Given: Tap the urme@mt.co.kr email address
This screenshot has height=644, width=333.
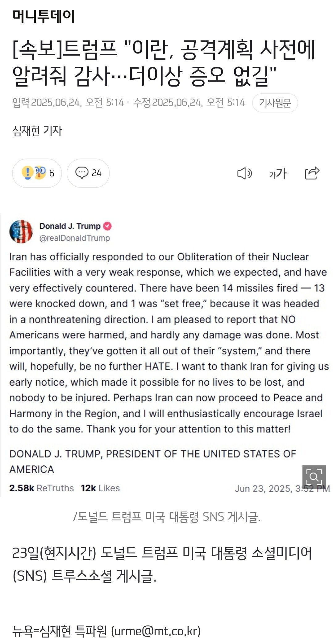Looking at the screenshot, I should point(157,631).
